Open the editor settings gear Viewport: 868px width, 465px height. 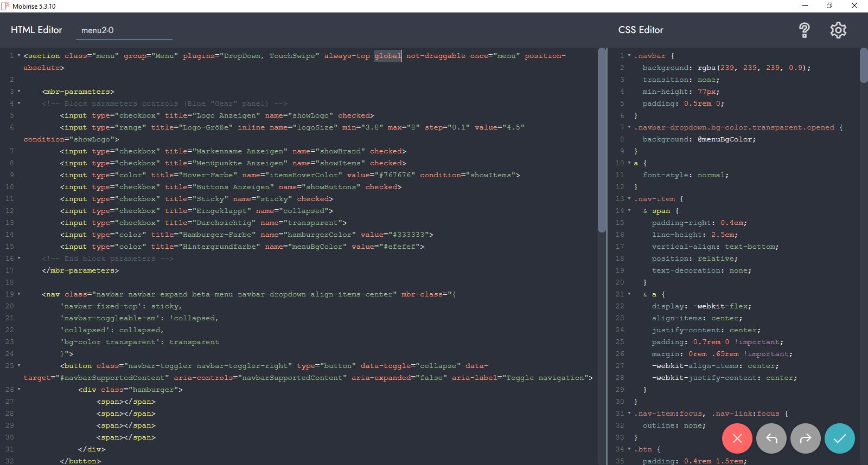tap(838, 30)
